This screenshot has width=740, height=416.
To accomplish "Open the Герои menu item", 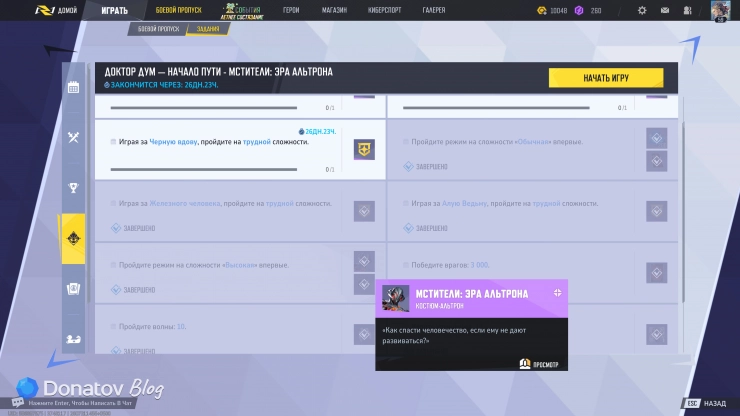I will 291,10.
